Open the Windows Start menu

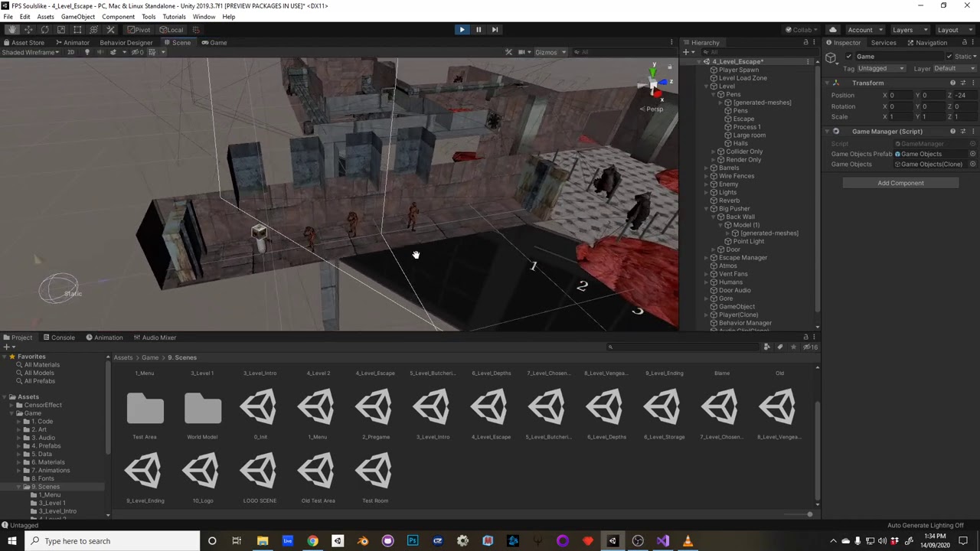click(x=11, y=541)
